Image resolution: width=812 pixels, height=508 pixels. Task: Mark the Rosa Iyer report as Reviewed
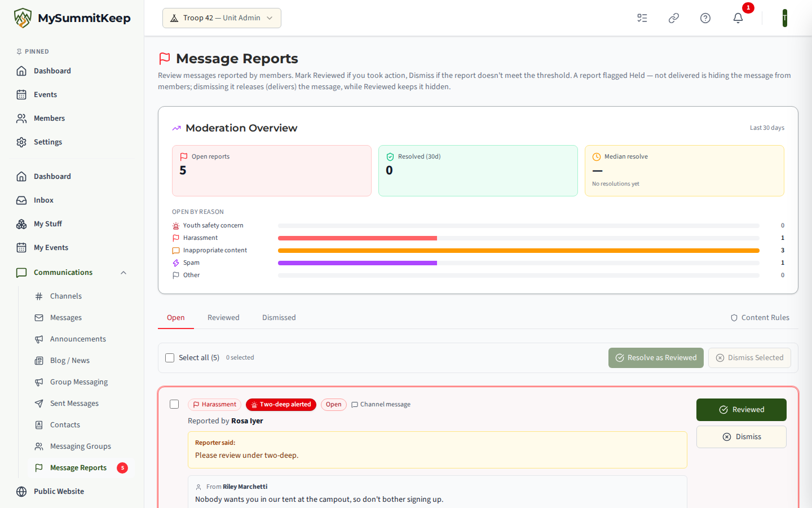[x=742, y=410]
